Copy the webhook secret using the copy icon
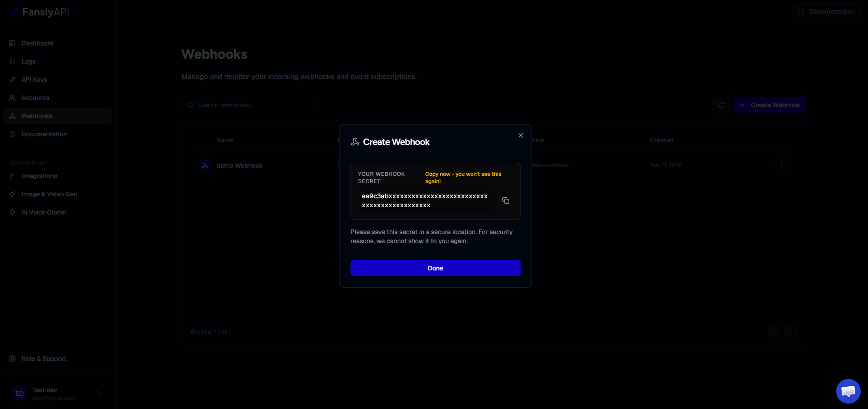Screen dimensions: 868x409 [506, 200]
